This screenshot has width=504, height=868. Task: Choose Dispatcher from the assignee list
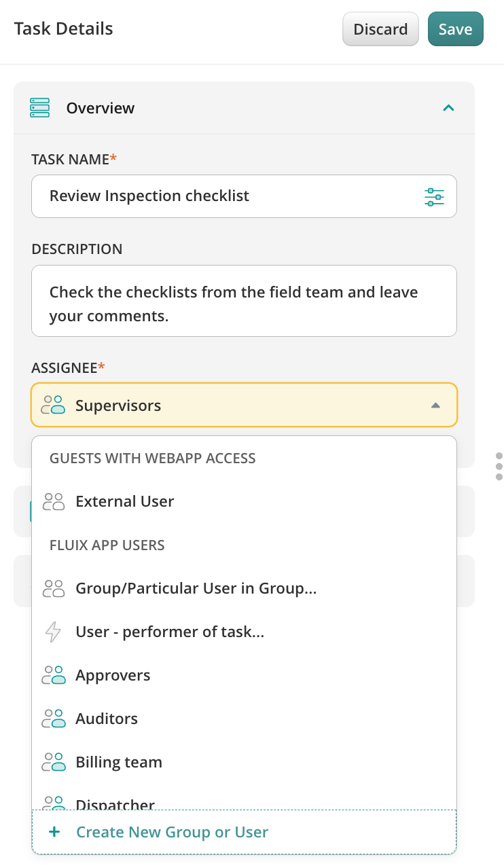point(115,803)
